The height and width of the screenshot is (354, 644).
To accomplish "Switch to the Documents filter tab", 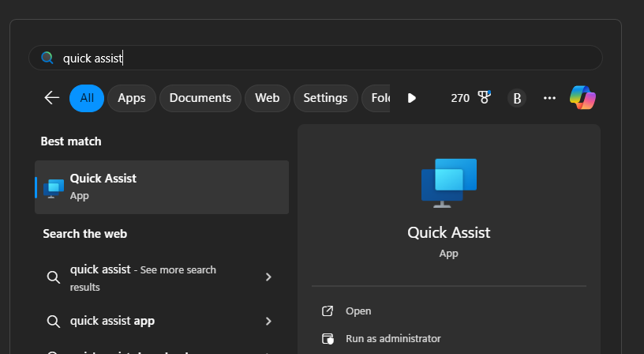I will coord(200,98).
